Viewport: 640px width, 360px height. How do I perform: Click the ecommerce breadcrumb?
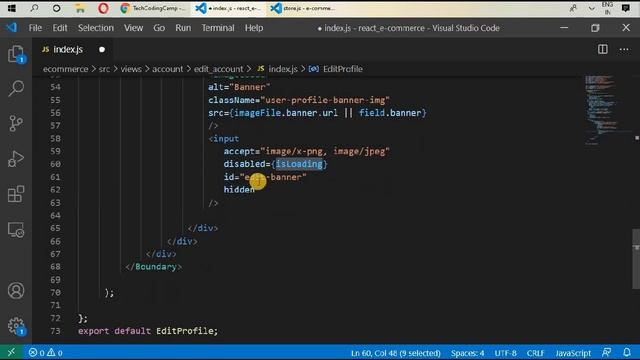[65, 69]
